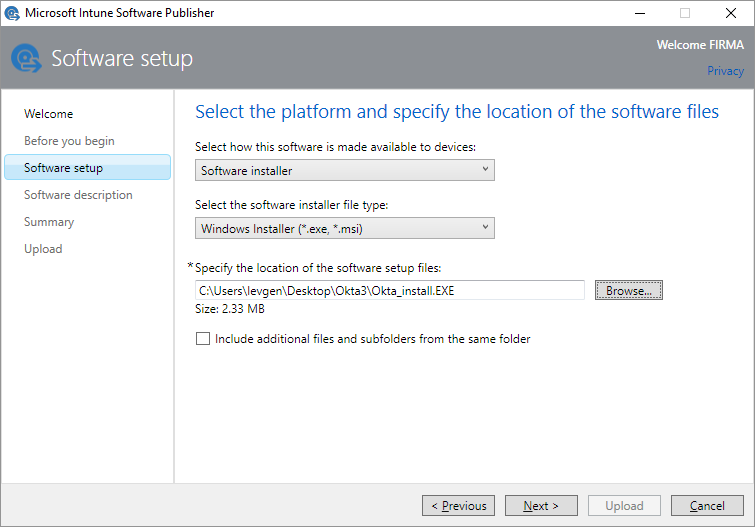Select the Software setup step
Image resolution: width=755 pixels, height=527 pixels.
[87, 168]
